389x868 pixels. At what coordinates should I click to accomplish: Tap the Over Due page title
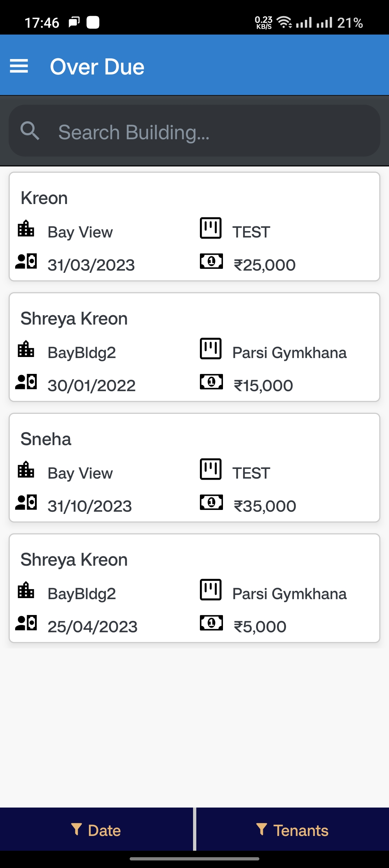(97, 67)
